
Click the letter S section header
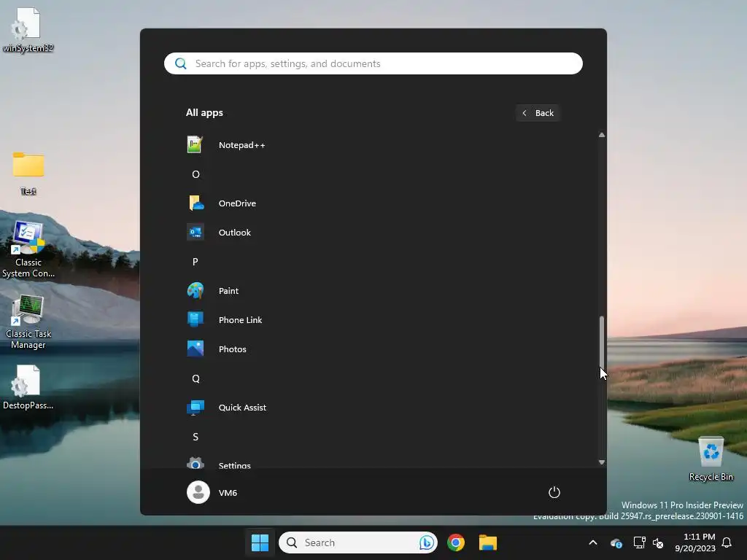click(196, 437)
